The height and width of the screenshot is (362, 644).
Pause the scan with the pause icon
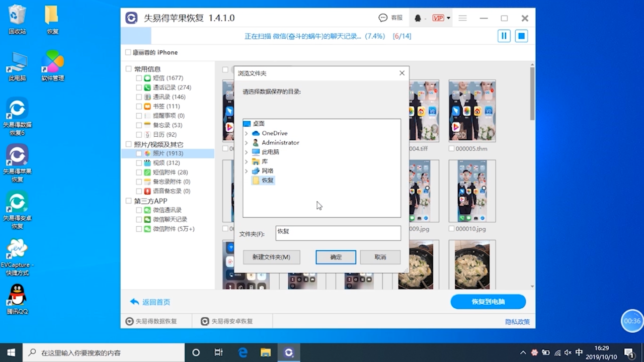coord(504,36)
